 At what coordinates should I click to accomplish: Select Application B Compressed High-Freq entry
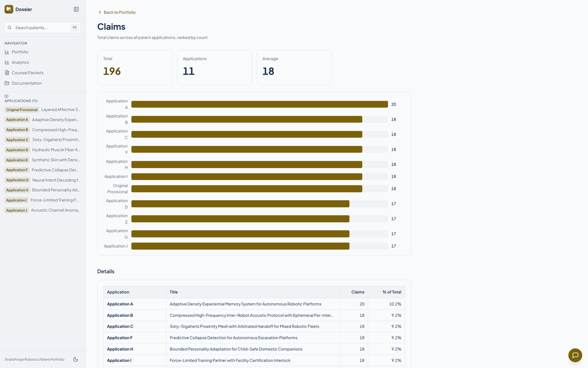(x=43, y=130)
